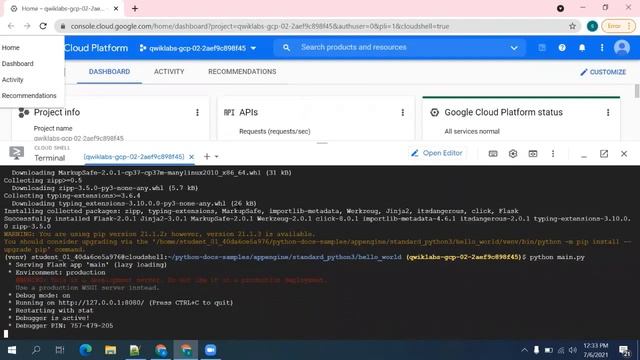640x360 pixels.
Task: Expand the search bar dropdown arrow
Action: (x=514, y=48)
